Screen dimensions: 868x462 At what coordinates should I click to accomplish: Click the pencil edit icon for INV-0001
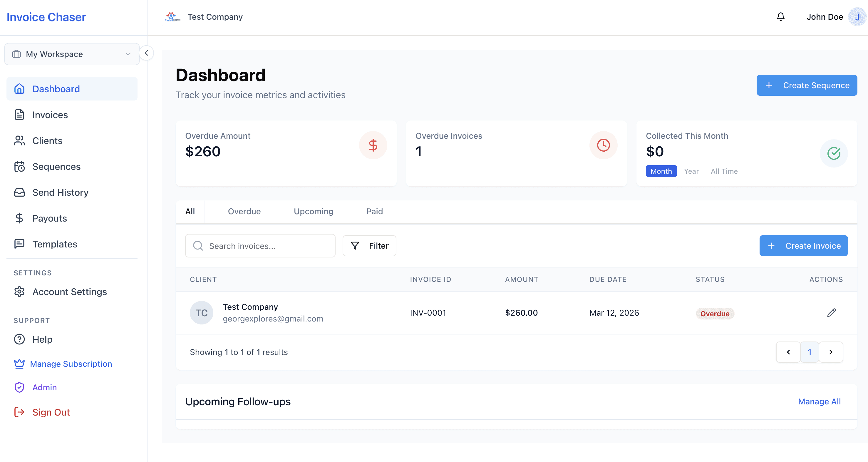click(831, 313)
